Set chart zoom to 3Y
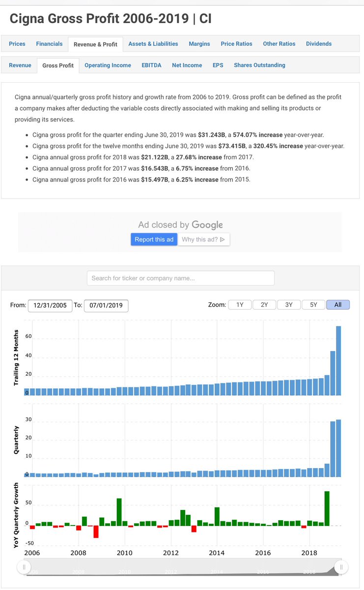The image size is (364, 590). click(289, 305)
